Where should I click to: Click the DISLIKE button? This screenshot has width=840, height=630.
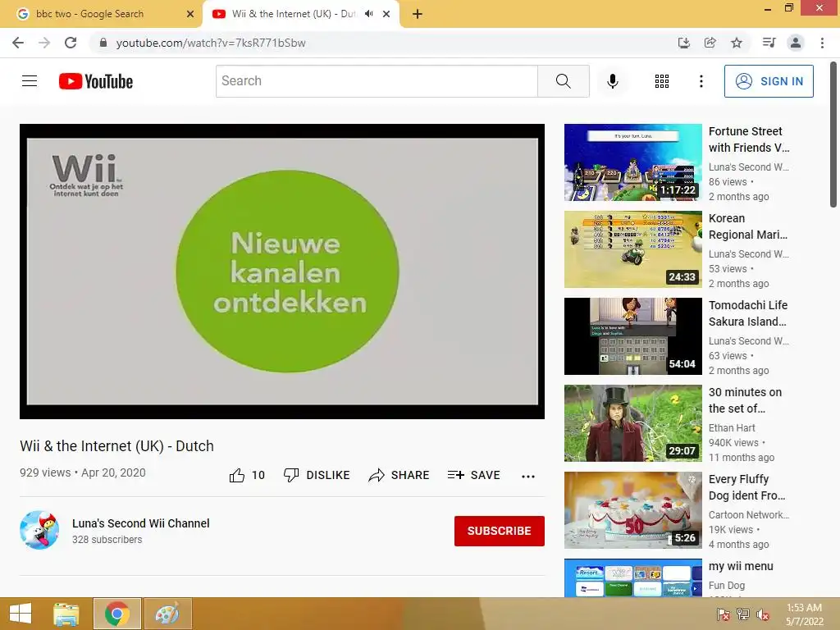[317, 475]
